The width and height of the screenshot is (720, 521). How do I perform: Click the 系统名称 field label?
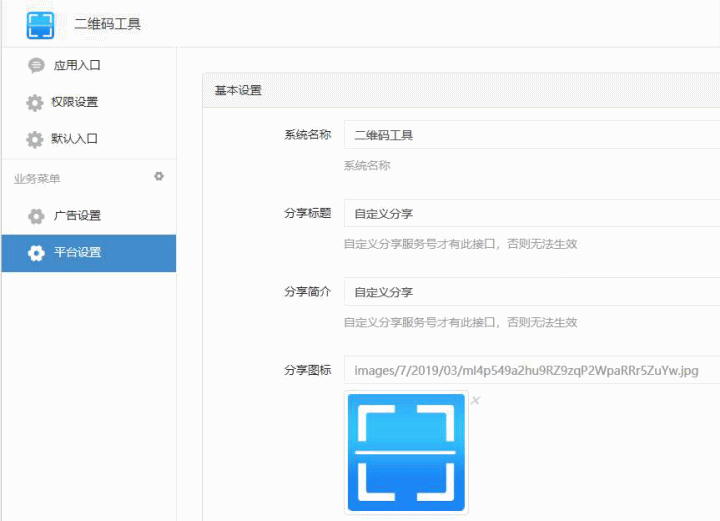coord(308,134)
